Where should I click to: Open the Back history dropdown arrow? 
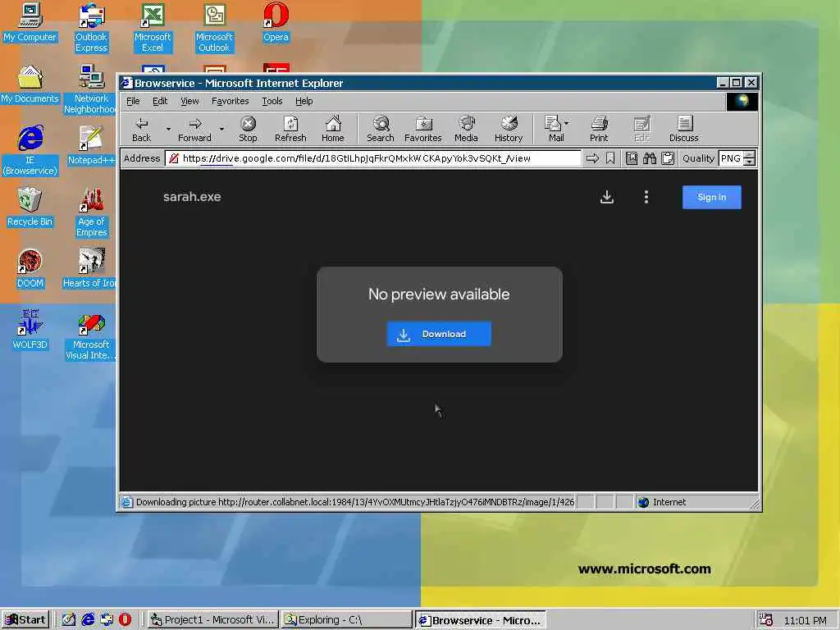pyautogui.click(x=168, y=129)
